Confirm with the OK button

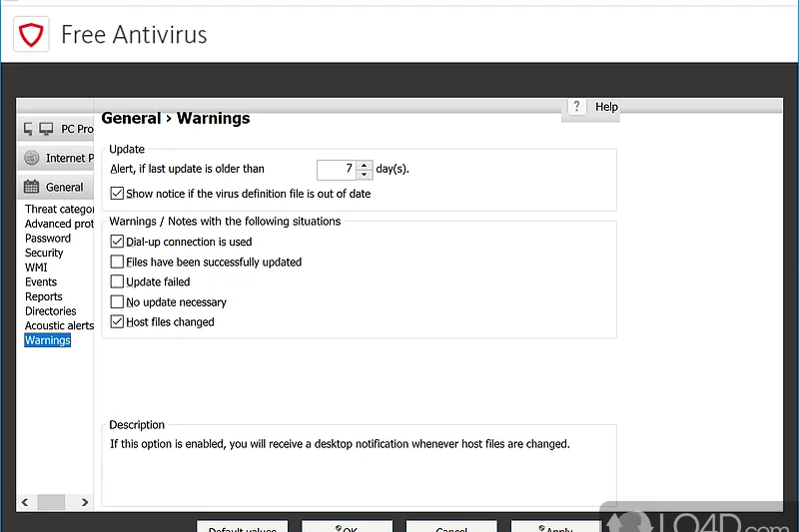point(347,526)
